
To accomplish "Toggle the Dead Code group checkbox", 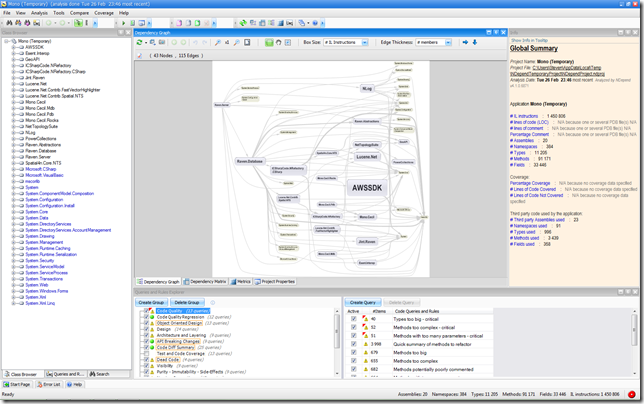I will point(148,359).
